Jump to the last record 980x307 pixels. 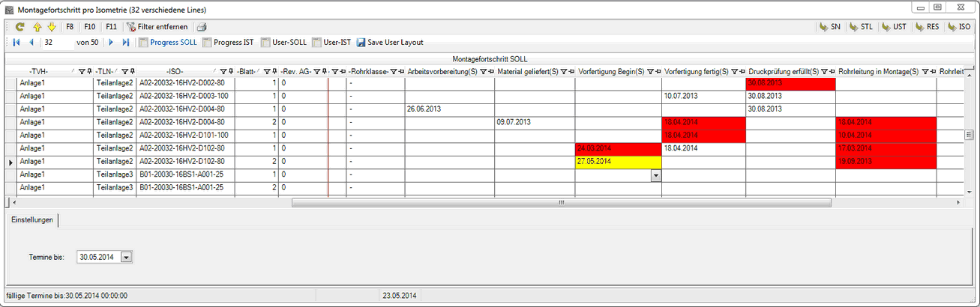click(126, 43)
